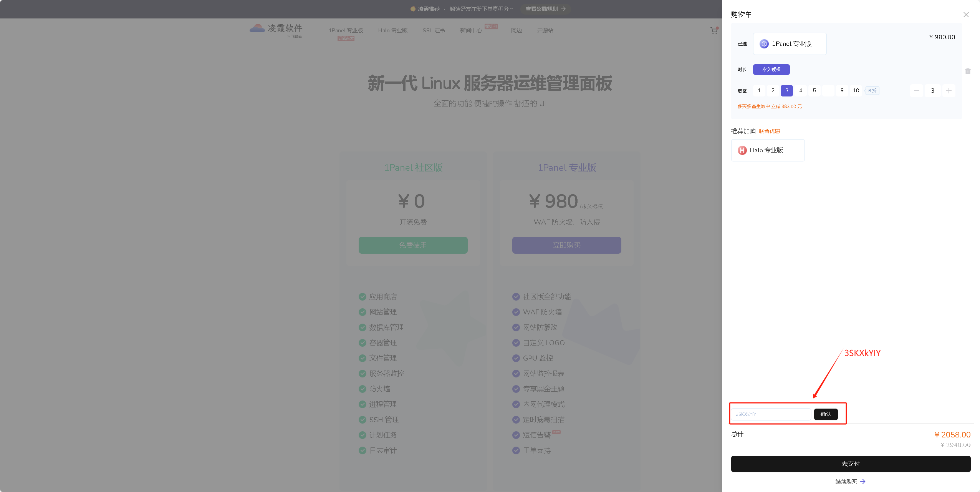Screen dimensions: 980x492
Task: Decrease quantity with minus button
Action: (916, 91)
